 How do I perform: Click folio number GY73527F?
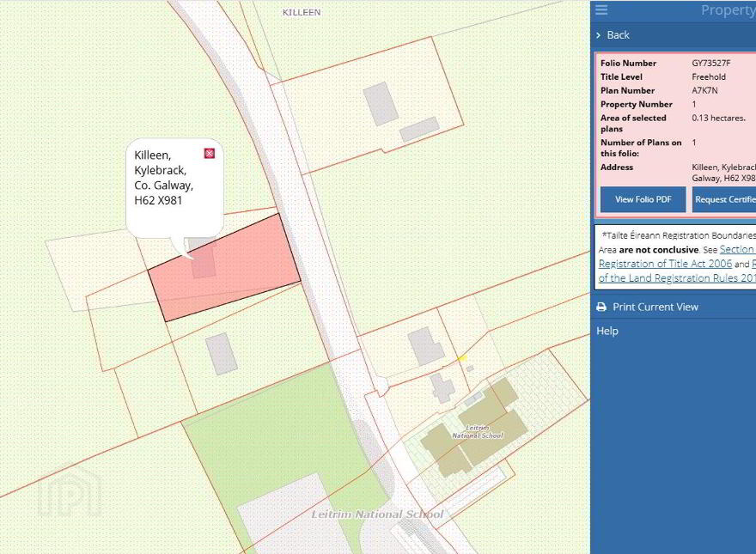[x=710, y=64]
